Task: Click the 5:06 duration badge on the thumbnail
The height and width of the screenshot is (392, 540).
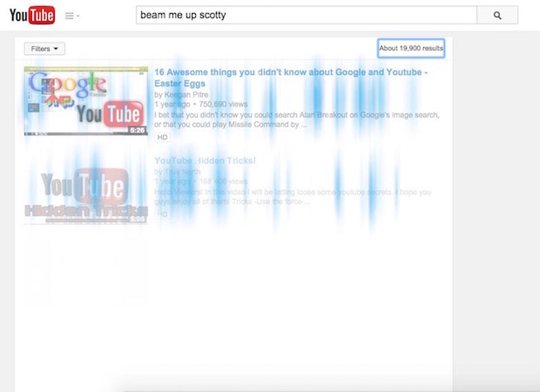Action: (137, 219)
